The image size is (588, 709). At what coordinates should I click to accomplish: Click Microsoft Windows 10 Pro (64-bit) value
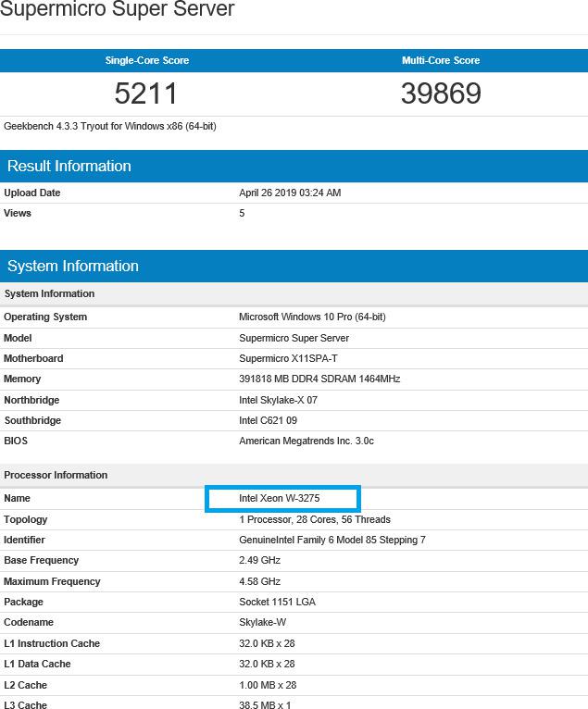[312, 317]
